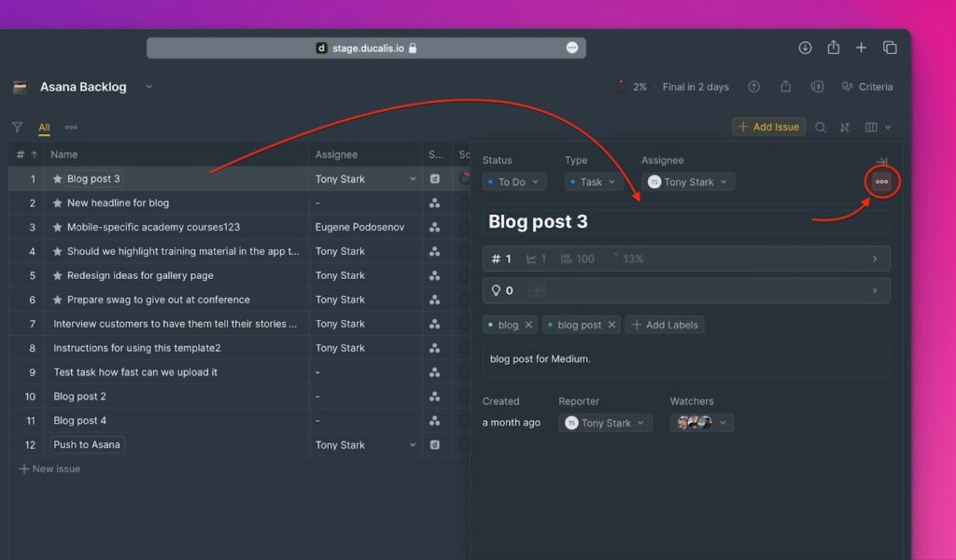
Task: Open the issue three-dot more options menu
Action: (x=881, y=182)
